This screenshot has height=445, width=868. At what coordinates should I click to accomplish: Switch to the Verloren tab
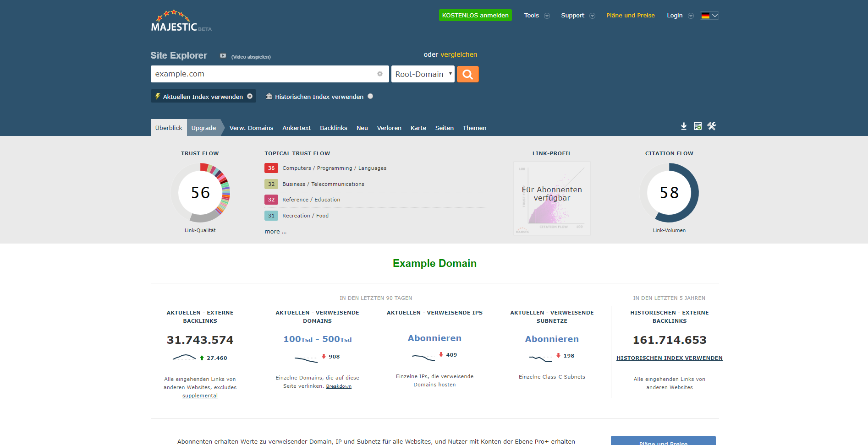[389, 128]
